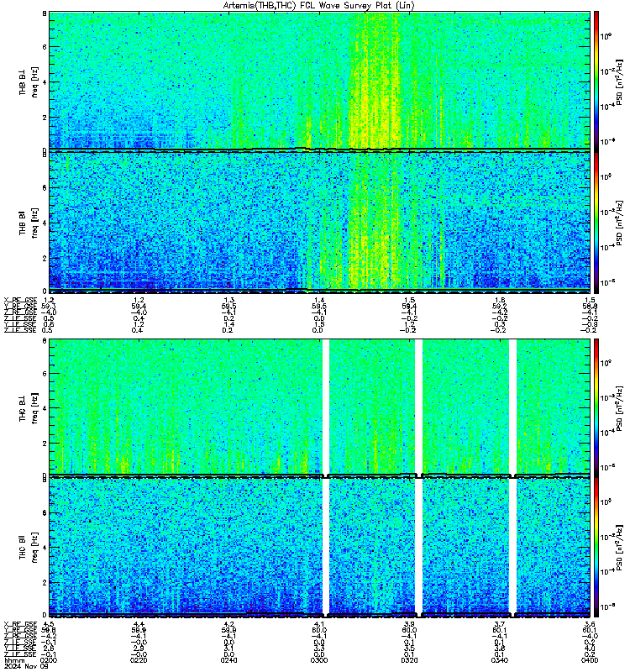The height and width of the screenshot is (672, 630).
Task: Click the '0240' time tick label
Action: click(228, 660)
